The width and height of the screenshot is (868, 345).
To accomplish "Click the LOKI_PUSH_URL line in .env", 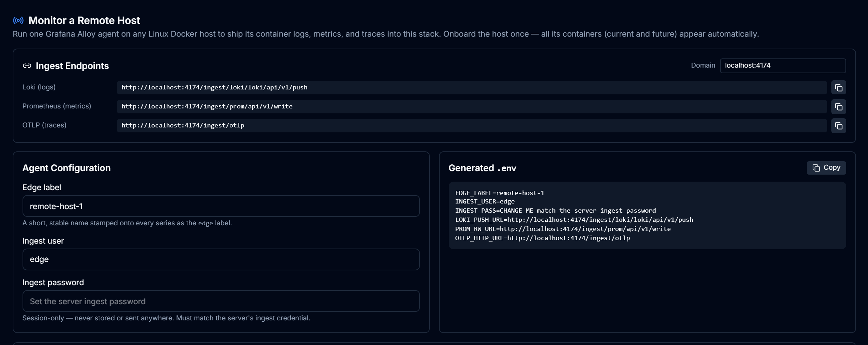I will (x=574, y=220).
